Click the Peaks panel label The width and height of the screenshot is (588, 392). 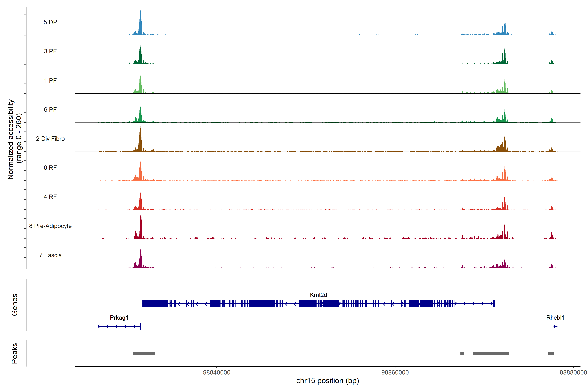15,353
